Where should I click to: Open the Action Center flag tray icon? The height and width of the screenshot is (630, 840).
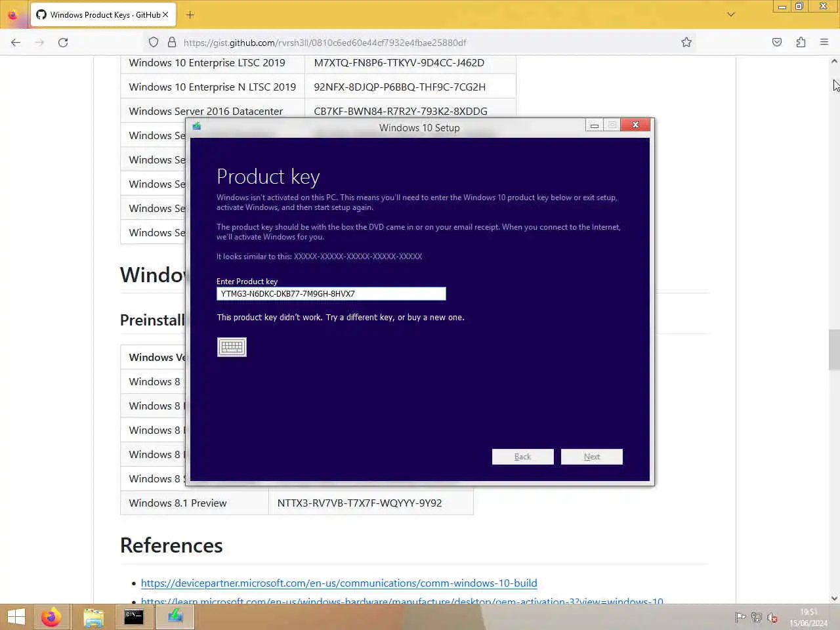click(x=740, y=618)
